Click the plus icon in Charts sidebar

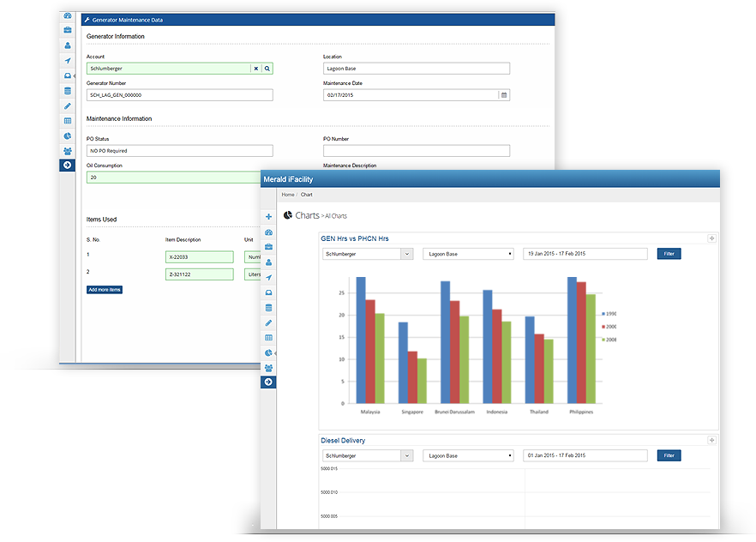point(268,216)
